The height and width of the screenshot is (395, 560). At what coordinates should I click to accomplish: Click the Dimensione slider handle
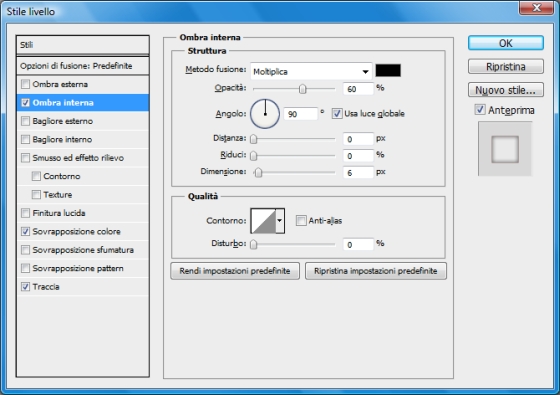point(258,173)
